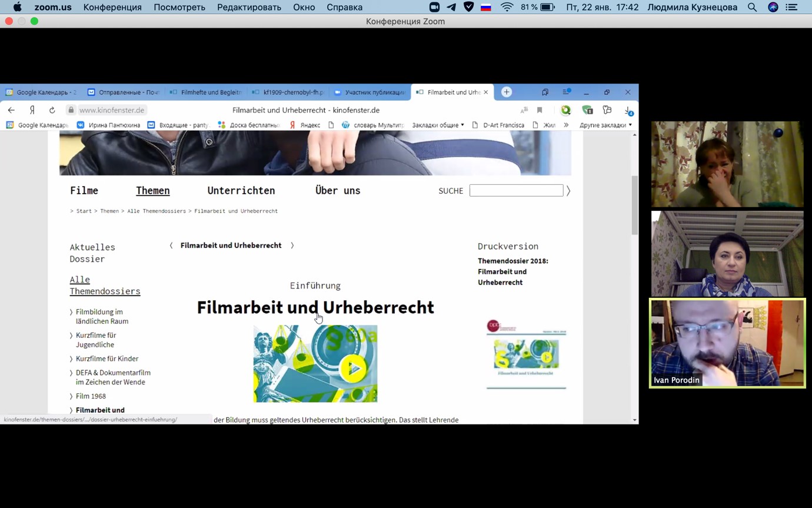Play the Filmarbeit und Urheberrecht video
The image size is (812, 508).
pos(353,368)
